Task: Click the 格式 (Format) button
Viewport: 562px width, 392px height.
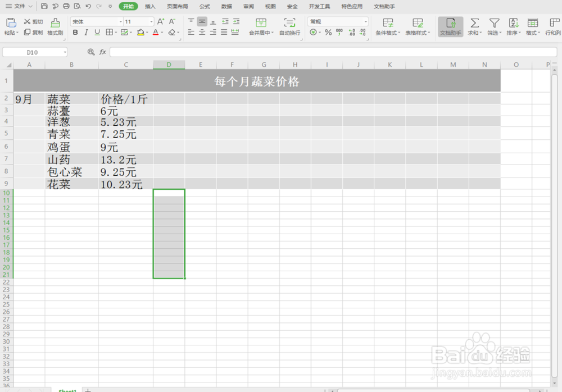Action: pos(533,26)
